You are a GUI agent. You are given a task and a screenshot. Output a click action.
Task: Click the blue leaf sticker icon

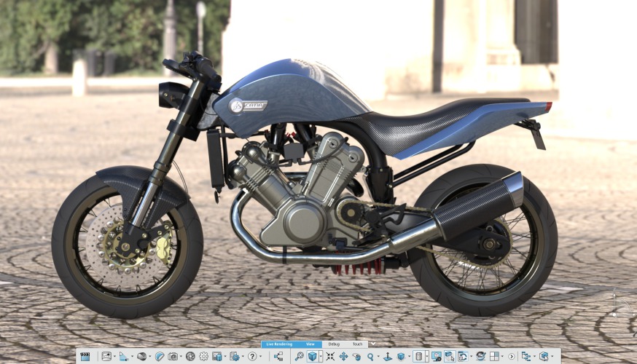[159, 357]
